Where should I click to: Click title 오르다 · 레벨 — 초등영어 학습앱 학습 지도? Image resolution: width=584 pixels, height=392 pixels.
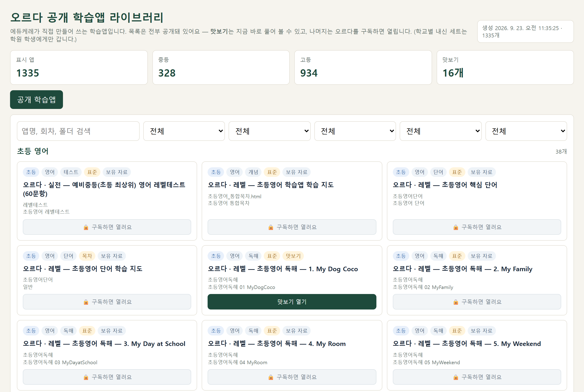tap(271, 185)
